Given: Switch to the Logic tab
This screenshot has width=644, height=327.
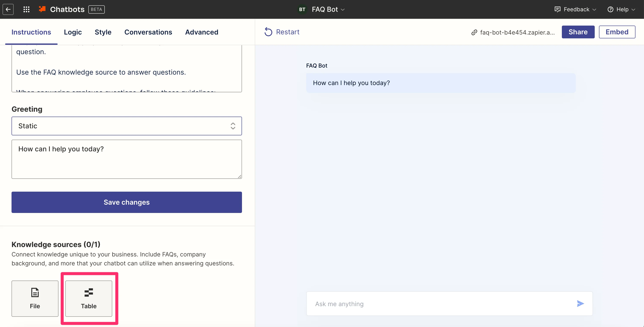Looking at the screenshot, I should pyautogui.click(x=73, y=32).
